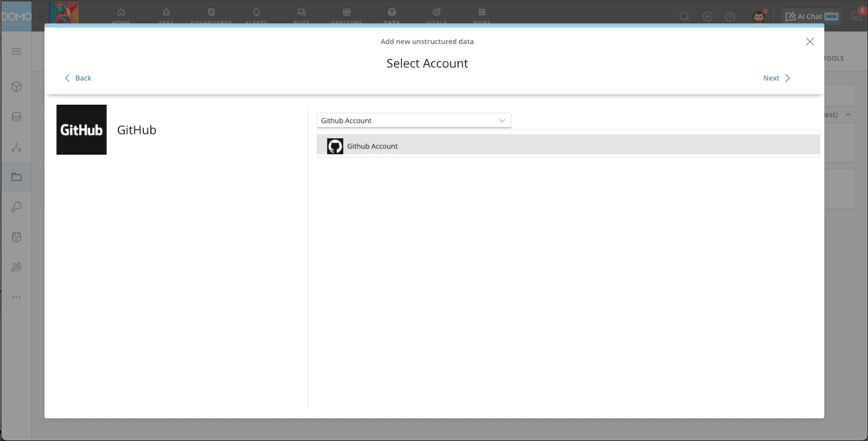
Task: Select the Github Account list entry
Action: [x=568, y=146]
